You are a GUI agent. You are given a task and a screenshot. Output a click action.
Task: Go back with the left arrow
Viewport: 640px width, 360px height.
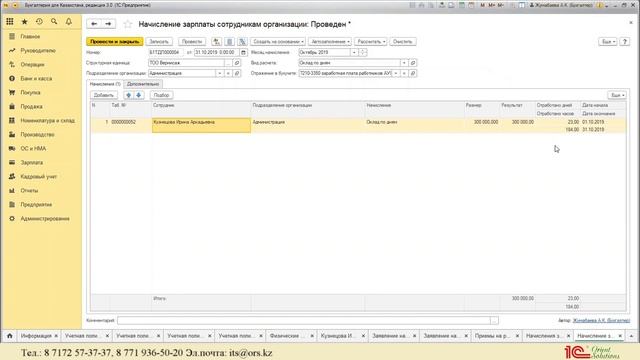[x=94, y=24]
